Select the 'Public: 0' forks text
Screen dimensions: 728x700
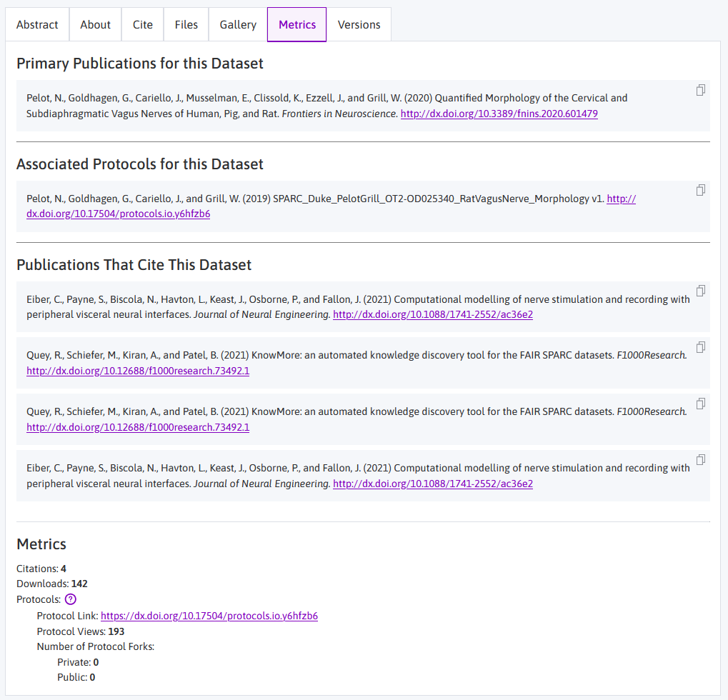76,677
